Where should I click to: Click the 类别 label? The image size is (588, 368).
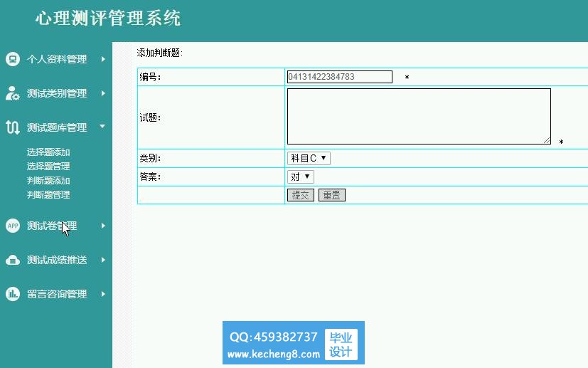point(150,158)
